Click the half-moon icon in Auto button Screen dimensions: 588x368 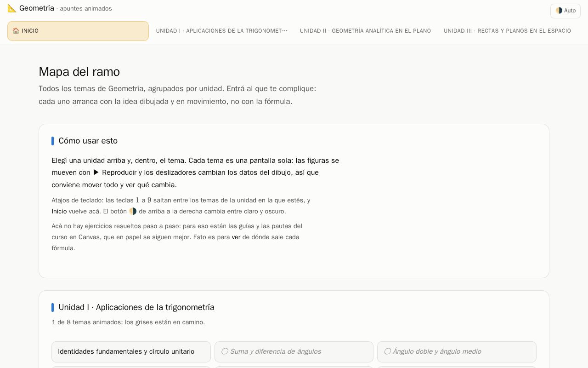pos(559,11)
